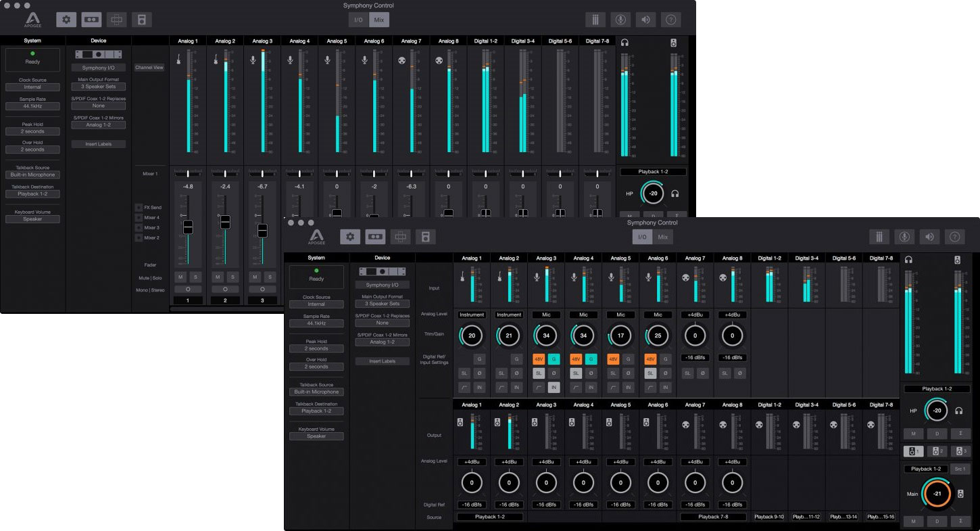Toggle Soft Limit (SL) on Analog 1
Screen dimensions: 980x531
464,373
